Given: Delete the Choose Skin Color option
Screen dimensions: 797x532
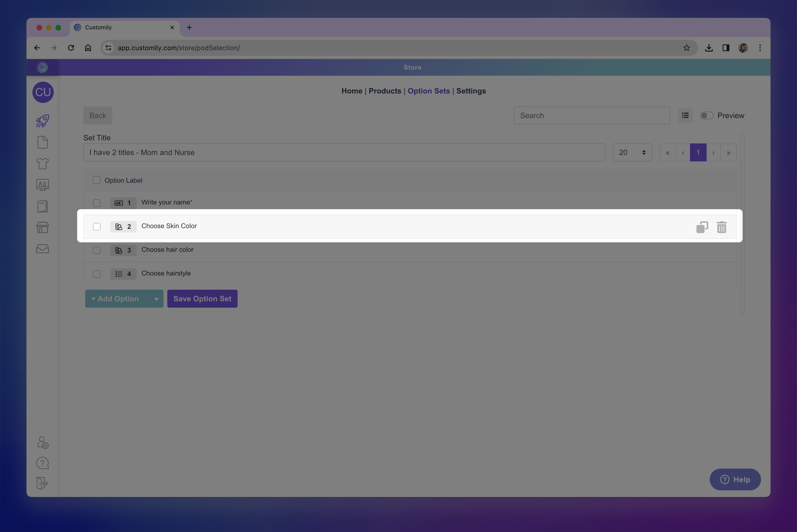Looking at the screenshot, I should coord(722,227).
